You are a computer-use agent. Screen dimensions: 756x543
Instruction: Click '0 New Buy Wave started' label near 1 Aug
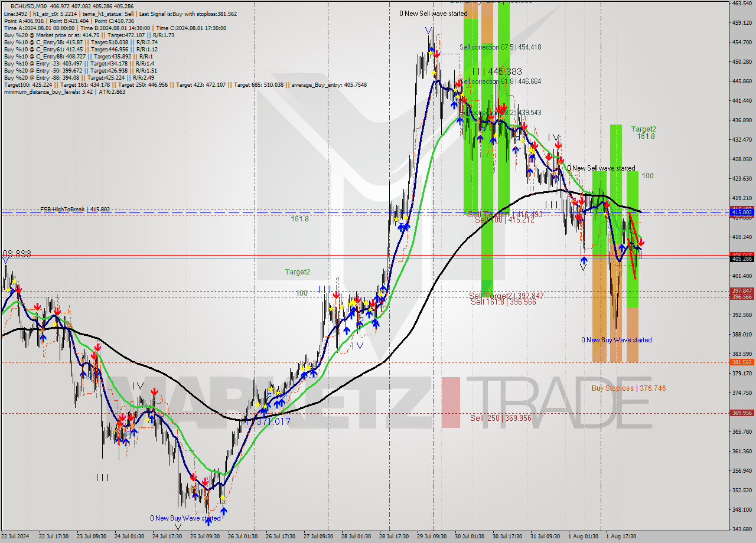pos(617,340)
